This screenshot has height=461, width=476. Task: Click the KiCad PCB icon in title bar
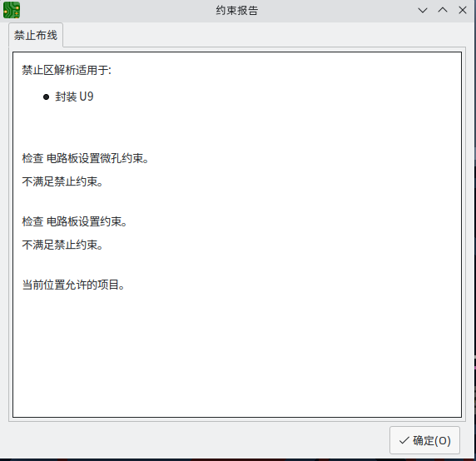12,10
